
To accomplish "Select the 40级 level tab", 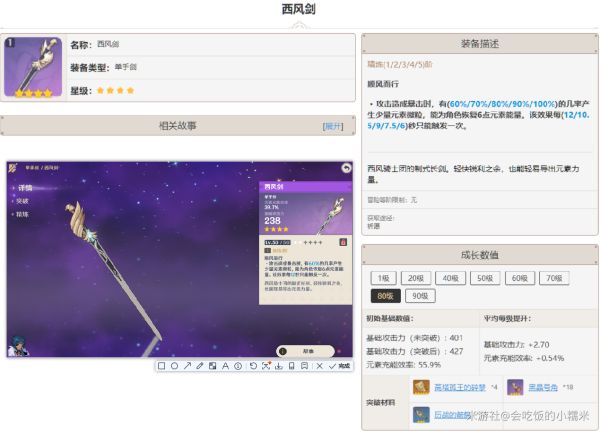I will click(450, 278).
